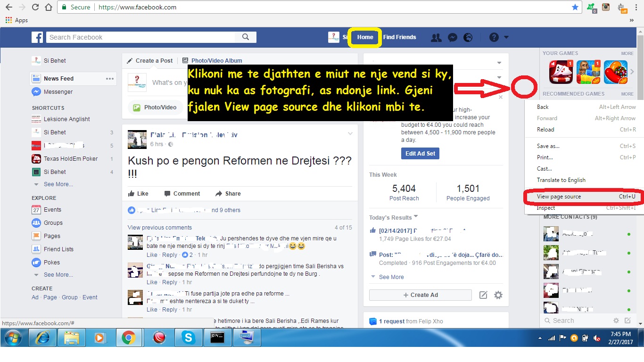This screenshot has height=362, width=644.
Task: Expand See More in ad results
Action: [391, 277]
